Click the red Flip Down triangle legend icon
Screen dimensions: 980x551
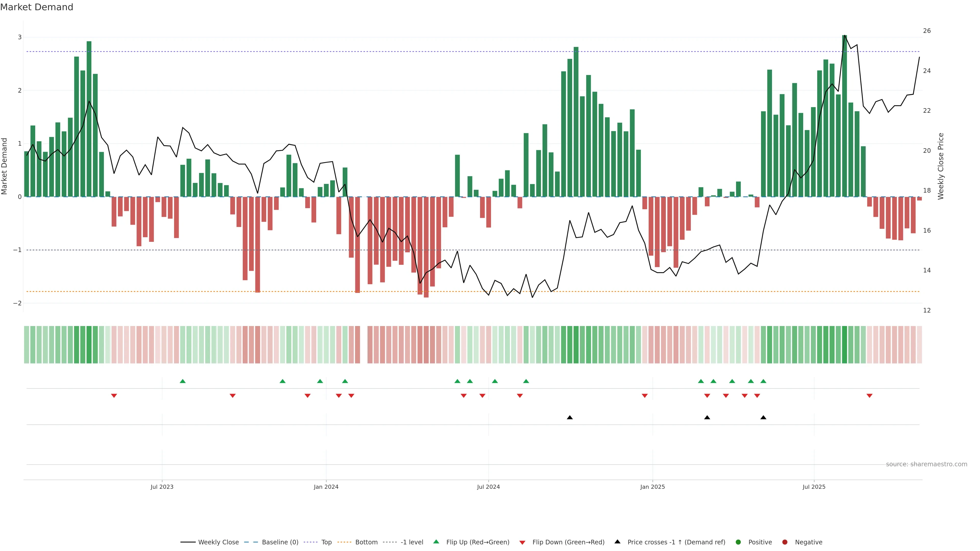click(x=522, y=542)
